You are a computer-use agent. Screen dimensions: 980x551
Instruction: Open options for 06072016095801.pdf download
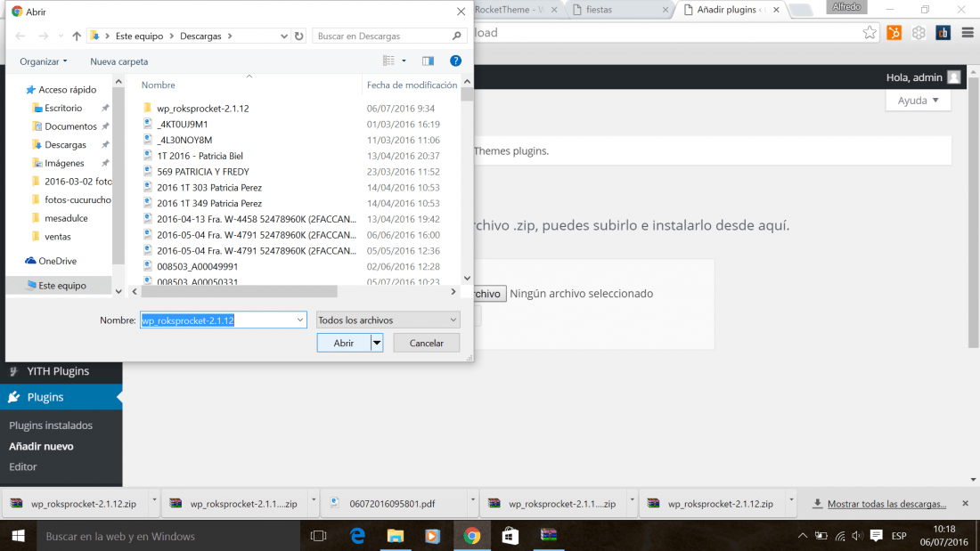472,500
